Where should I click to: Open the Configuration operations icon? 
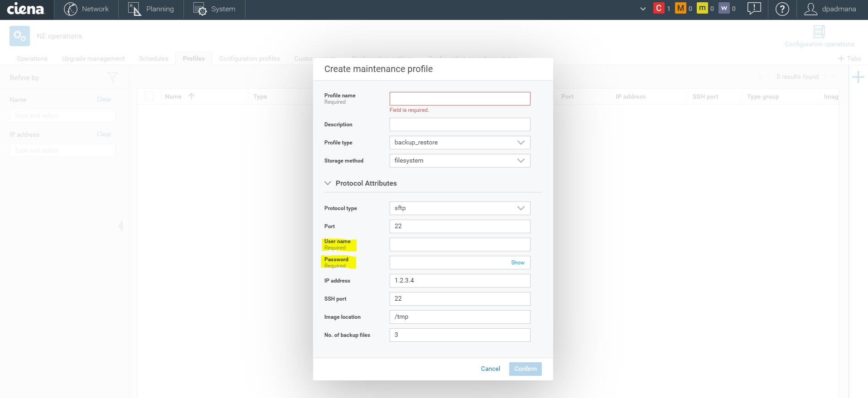819,32
